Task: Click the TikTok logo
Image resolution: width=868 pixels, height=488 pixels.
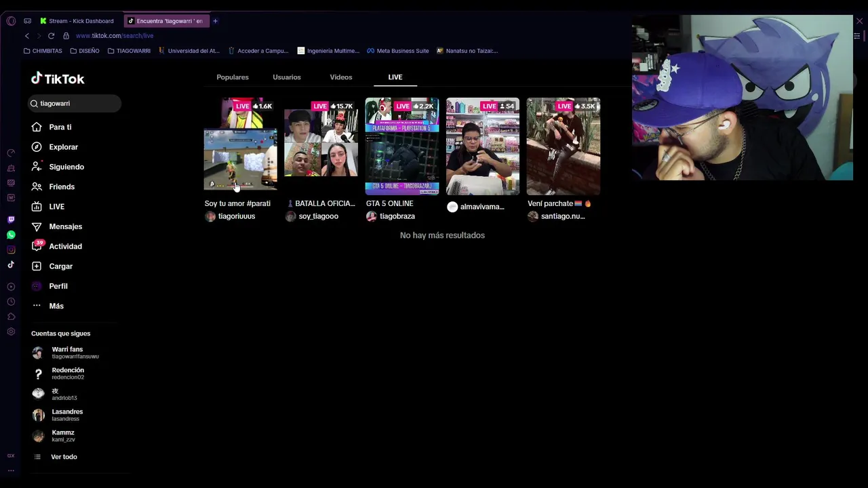Action: (x=58, y=79)
